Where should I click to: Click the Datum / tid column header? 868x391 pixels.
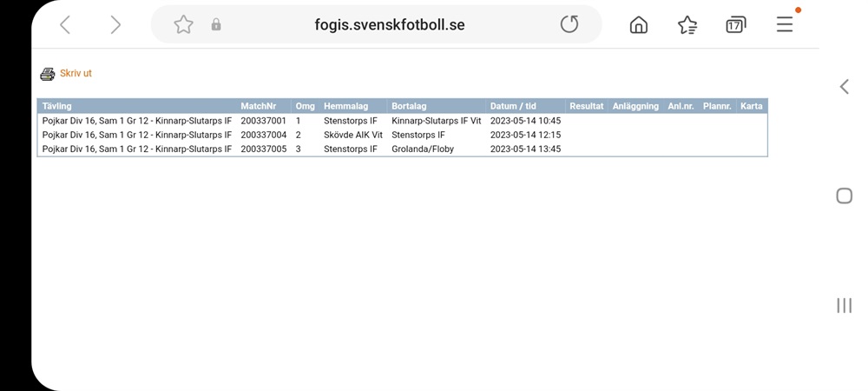(x=513, y=106)
